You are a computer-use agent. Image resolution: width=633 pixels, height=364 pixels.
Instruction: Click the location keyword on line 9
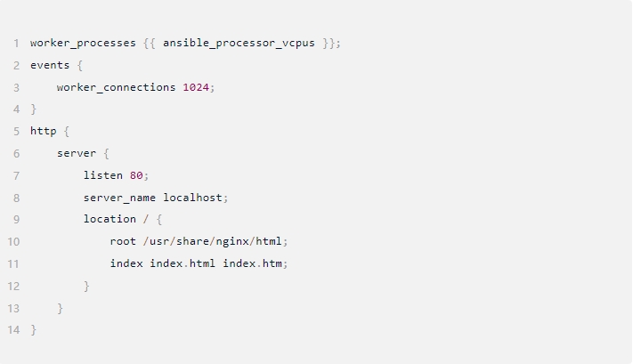click(110, 219)
